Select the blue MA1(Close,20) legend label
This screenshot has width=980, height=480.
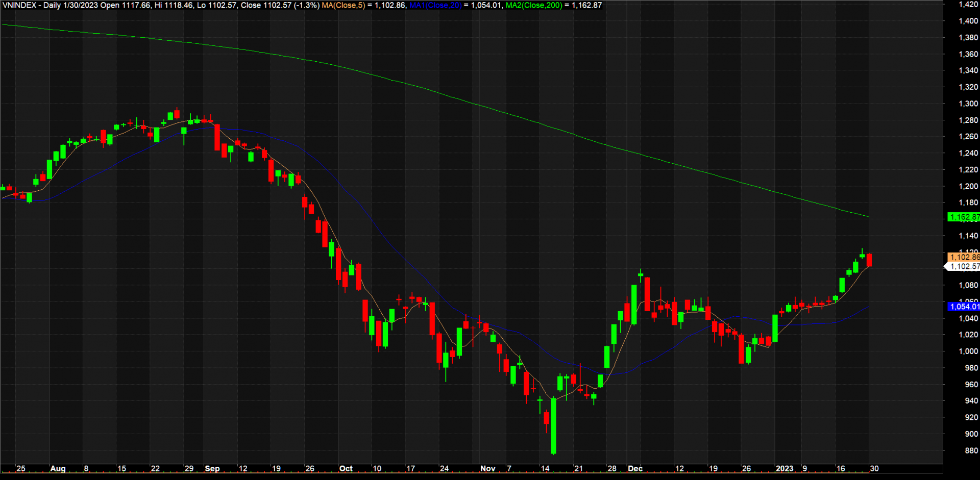tap(435, 5)
